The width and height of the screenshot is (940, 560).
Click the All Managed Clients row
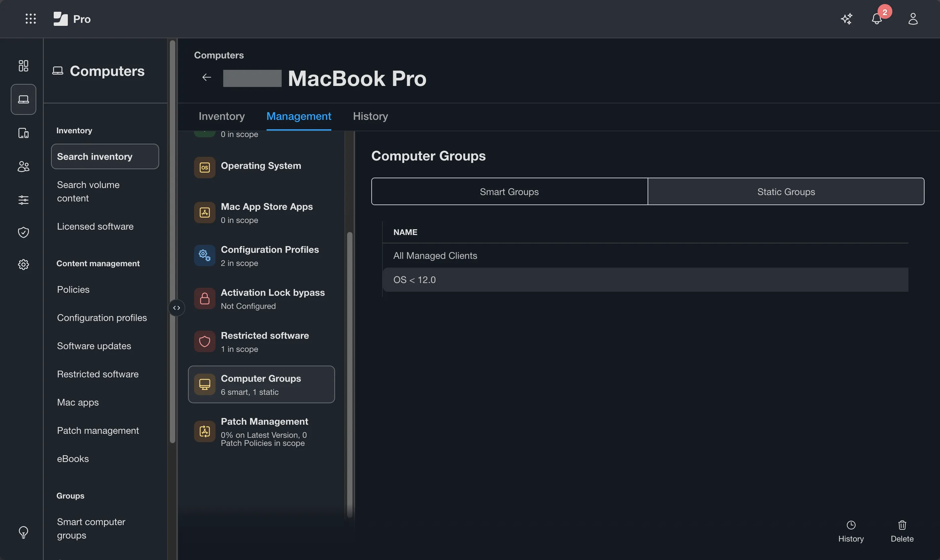point(645,256)
